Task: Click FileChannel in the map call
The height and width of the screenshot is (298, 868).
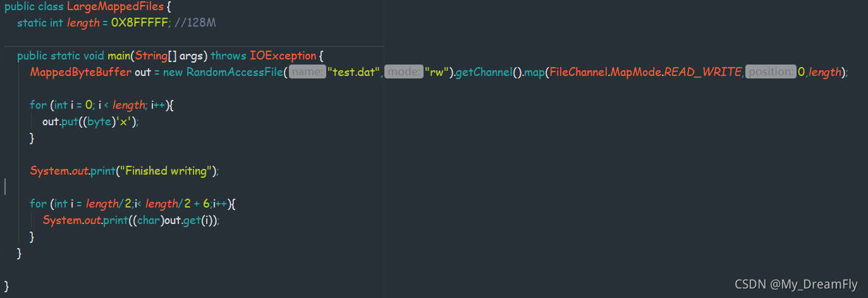Action: (579, 72)
